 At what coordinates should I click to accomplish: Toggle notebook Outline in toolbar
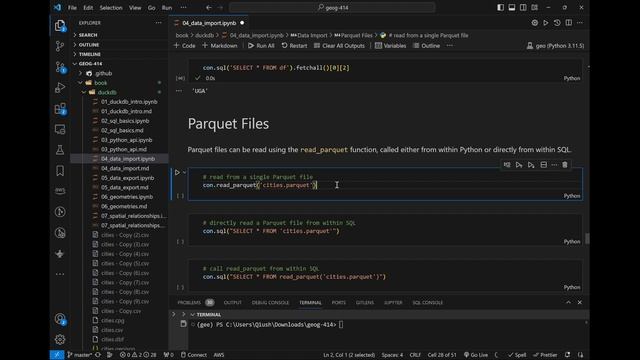(426, 46)
